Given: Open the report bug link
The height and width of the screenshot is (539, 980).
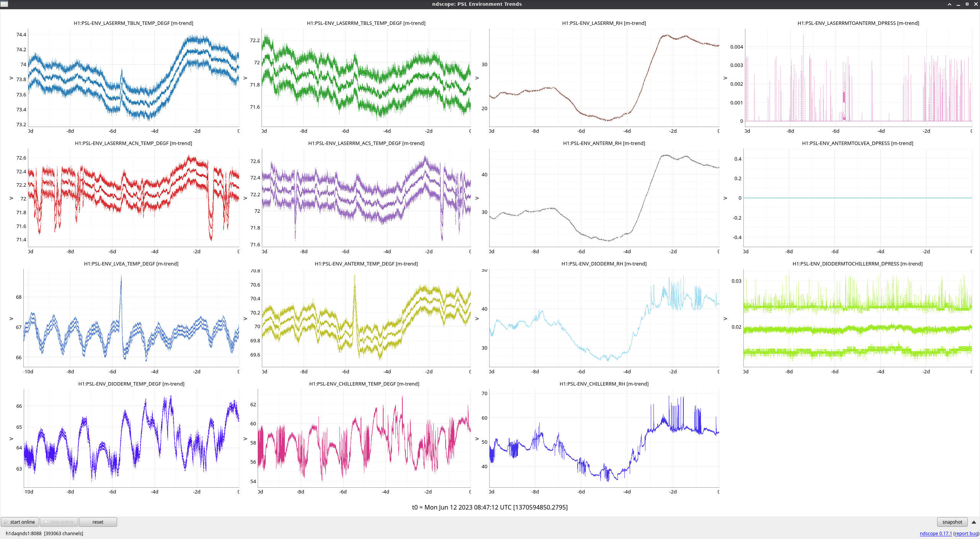Looking at the screenshot, I should coord(966,533).
